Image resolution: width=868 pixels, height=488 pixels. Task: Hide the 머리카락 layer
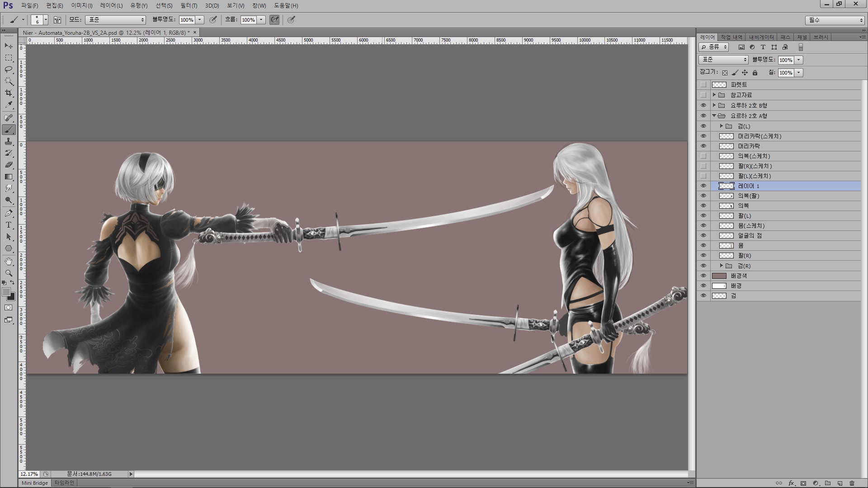[x=703, y=146]
